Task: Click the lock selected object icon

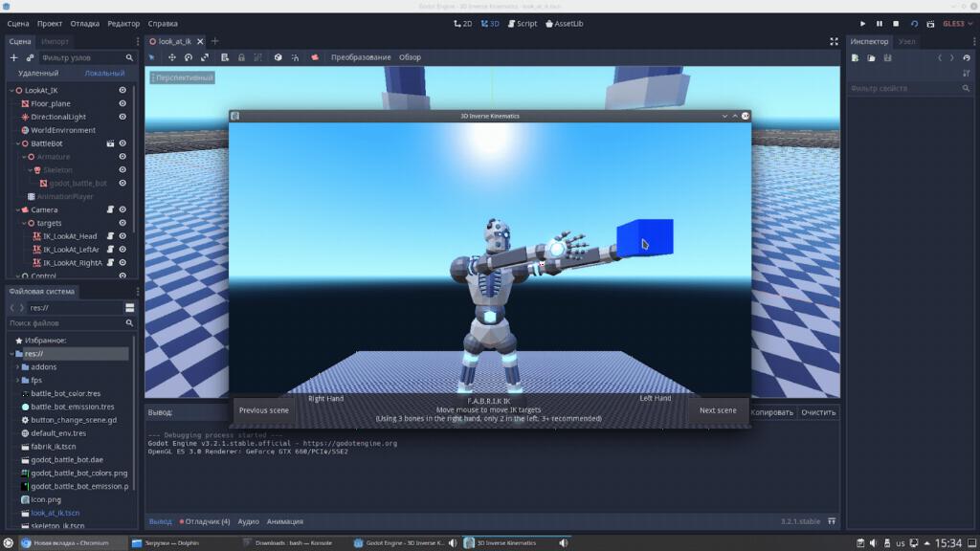Action: [x=241, y=57]
